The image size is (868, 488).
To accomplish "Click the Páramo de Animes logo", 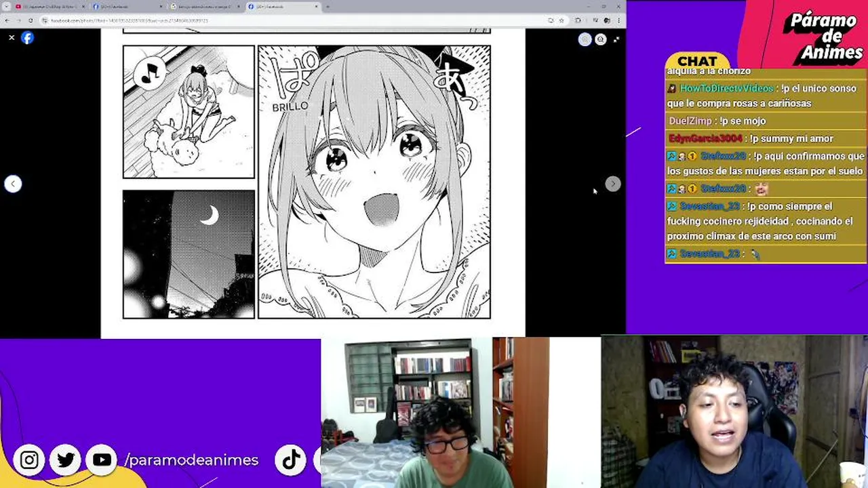I will [825, 38].
